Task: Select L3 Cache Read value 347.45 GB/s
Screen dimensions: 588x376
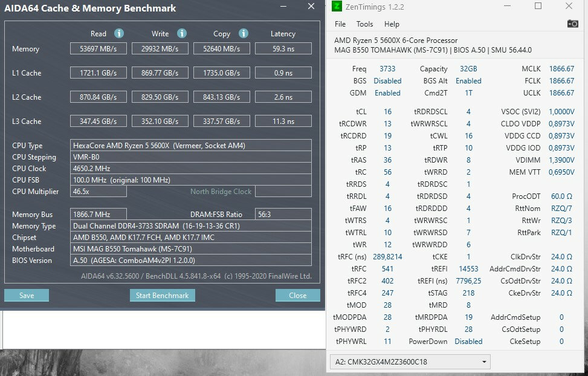Action: click(x=99, y=122)
